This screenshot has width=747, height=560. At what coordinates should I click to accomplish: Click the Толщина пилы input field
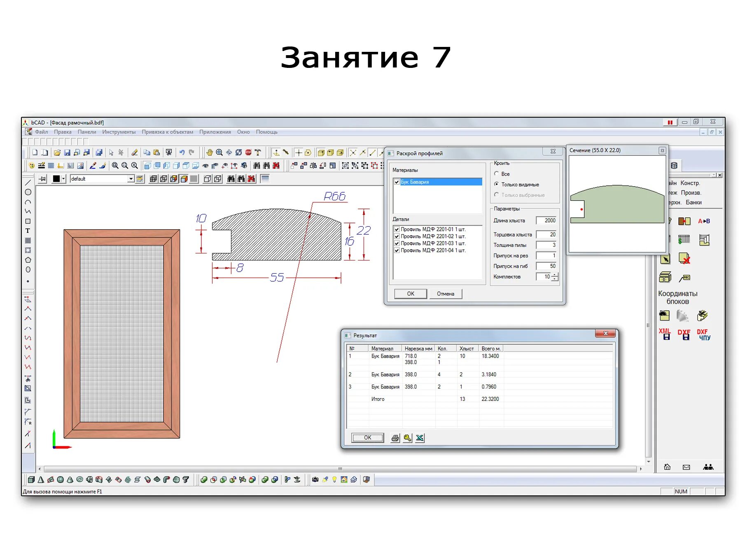546,245
